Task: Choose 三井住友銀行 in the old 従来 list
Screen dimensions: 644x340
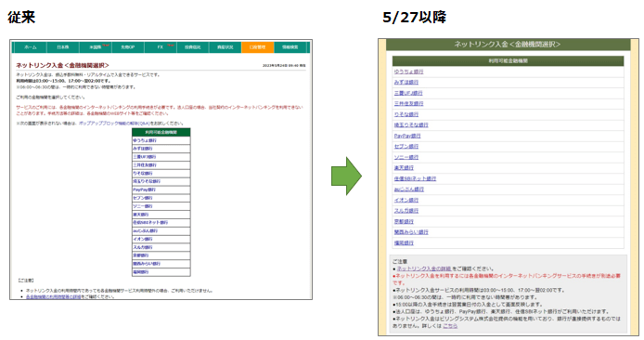Action: coord(145,165)
